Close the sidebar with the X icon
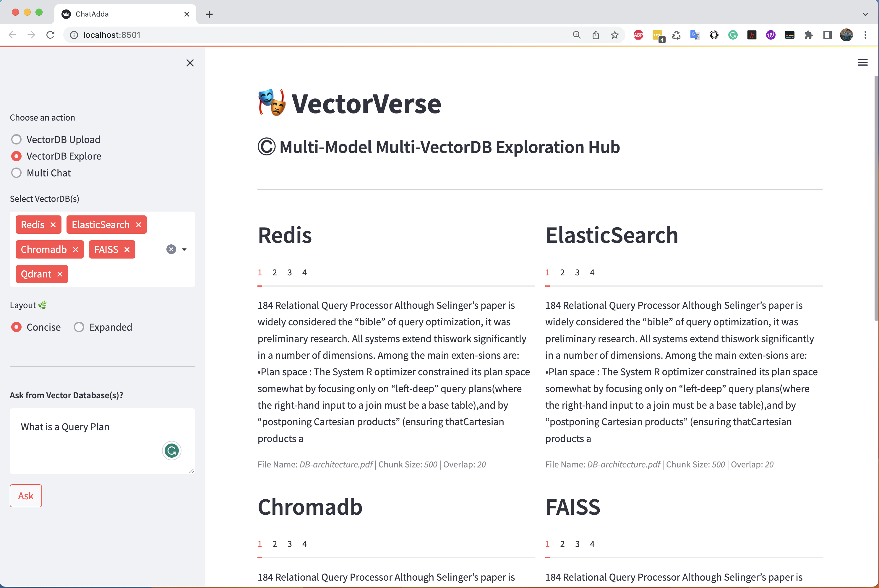The image size is (879, 588). [x=190, y=63]
